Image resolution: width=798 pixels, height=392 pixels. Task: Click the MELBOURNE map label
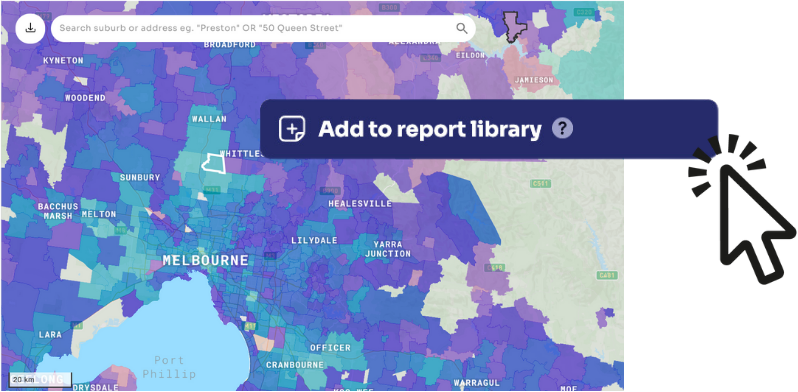point(206,261)
